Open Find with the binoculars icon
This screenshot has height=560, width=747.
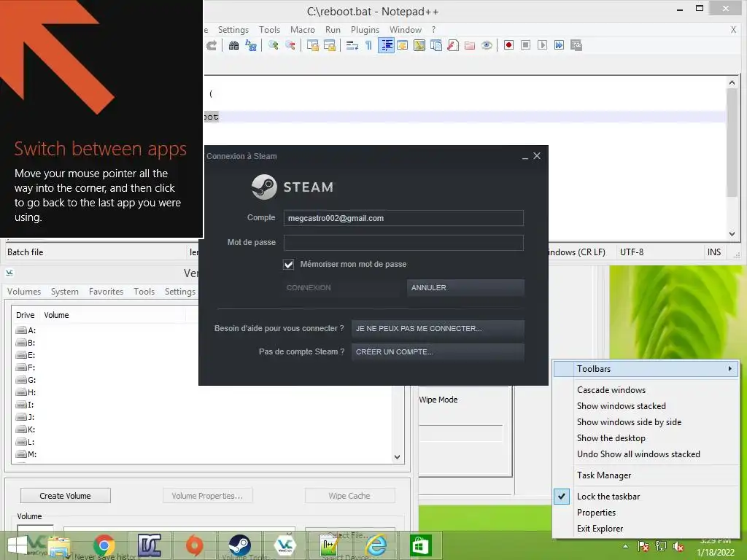click(233, 45)
